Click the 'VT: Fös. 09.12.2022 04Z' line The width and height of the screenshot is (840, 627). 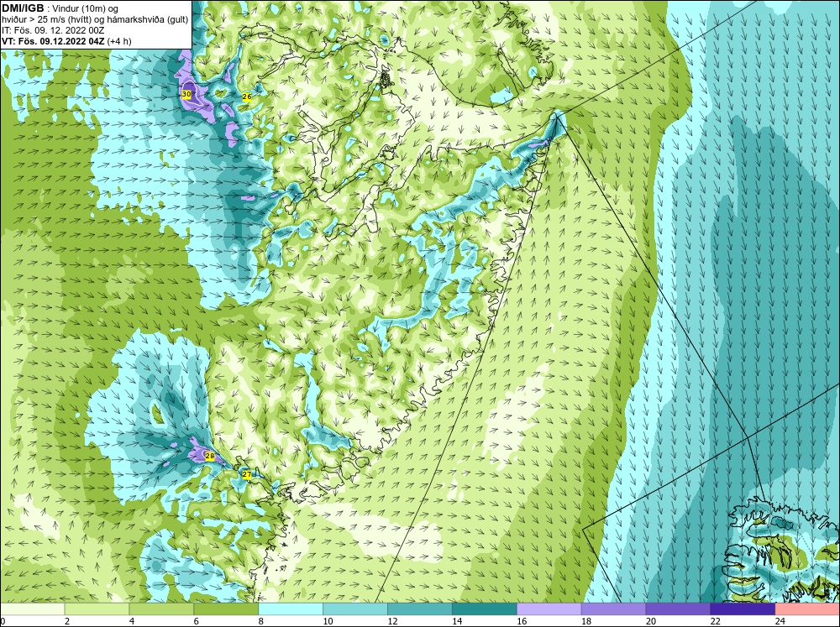(x=53, y=40)
